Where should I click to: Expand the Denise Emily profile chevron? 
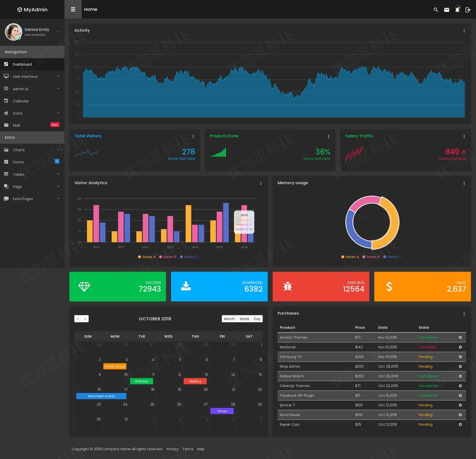click(x=58, y=32)
